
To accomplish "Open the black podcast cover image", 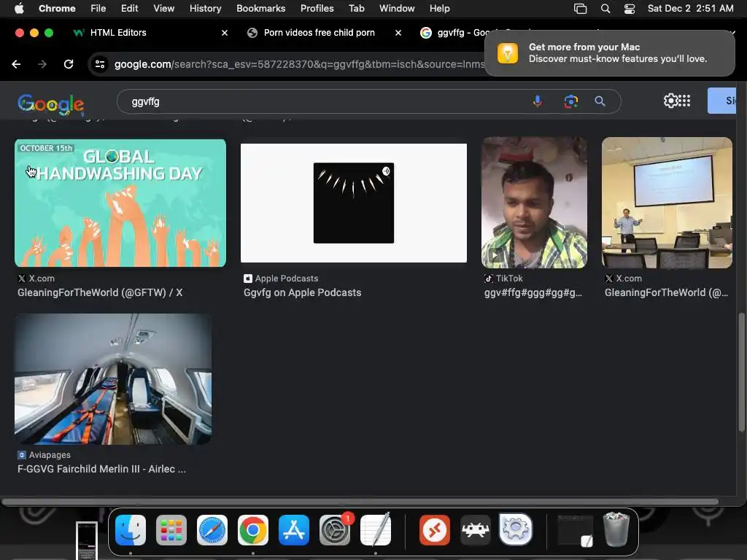I will tap(354, 203).
